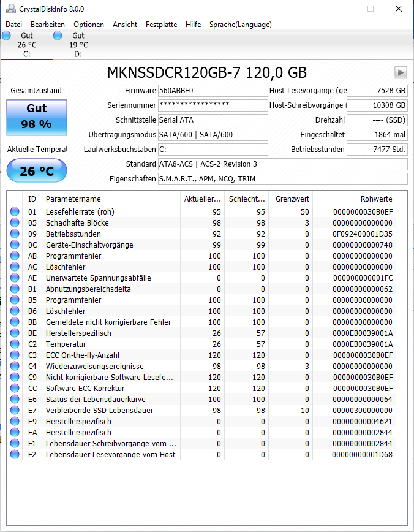Click status orb of ID E9 Herstellerspezifisch row
This screenshot has height=532, width=414.
(15, 421)
